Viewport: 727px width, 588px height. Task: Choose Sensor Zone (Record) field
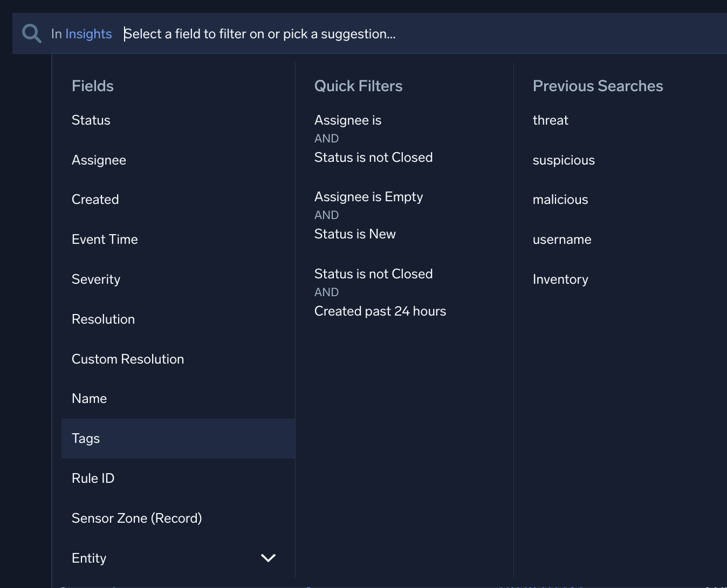click(136, 518)
